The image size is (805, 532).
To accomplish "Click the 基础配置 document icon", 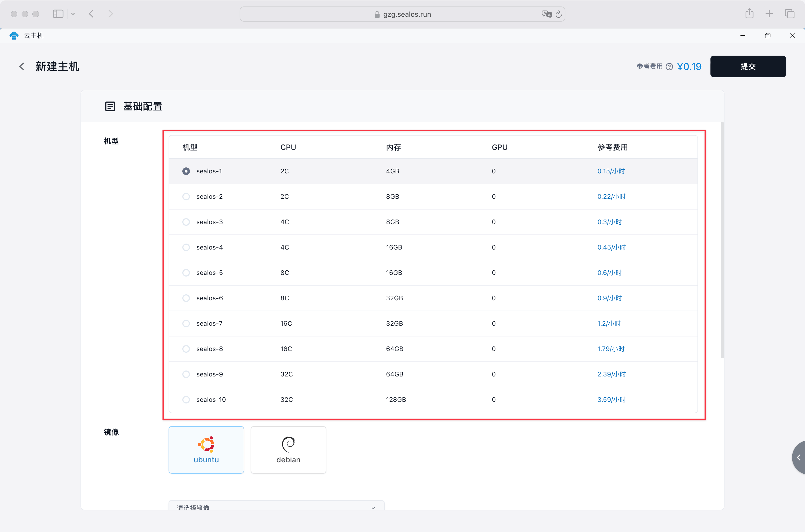I will 110,107.
